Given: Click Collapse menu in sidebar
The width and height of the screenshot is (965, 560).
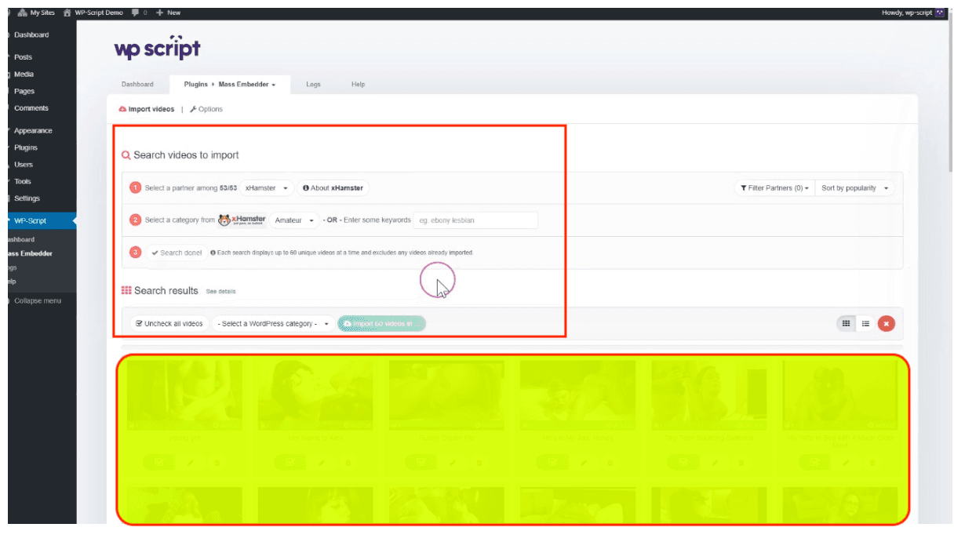Looking at the screenshot, I should click(38, 301).
